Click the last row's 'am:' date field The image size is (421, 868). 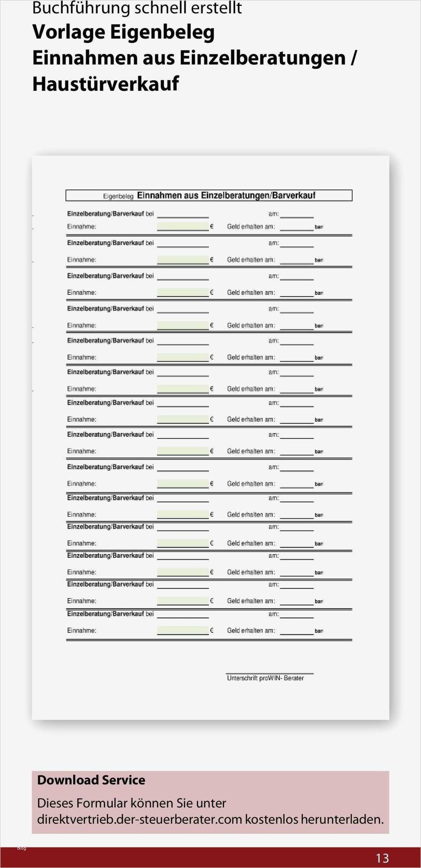tap(296, 614)
